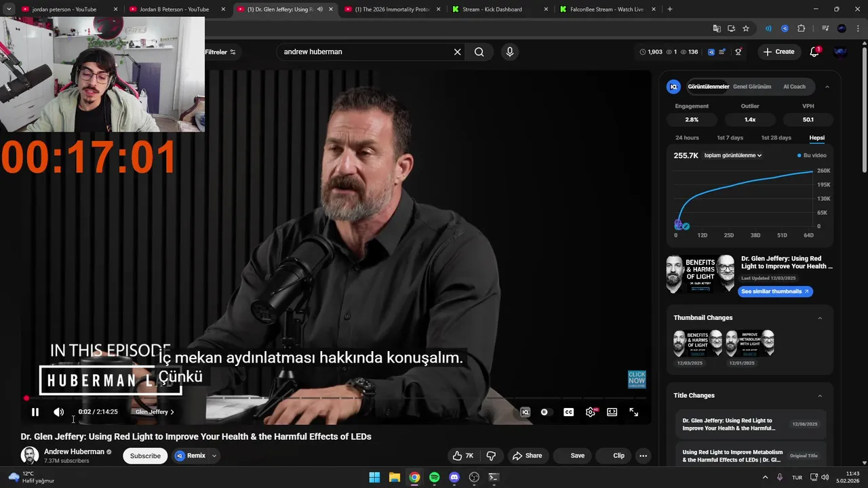Open the Glen Jeffery chapter chevron

point(172,412)
